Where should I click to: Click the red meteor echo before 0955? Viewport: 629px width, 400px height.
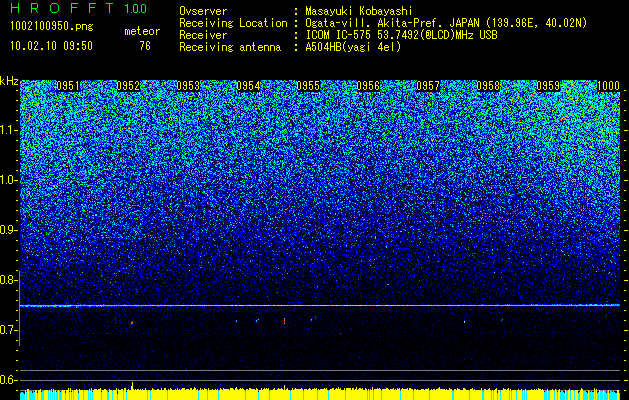click(x=284, y=321)
